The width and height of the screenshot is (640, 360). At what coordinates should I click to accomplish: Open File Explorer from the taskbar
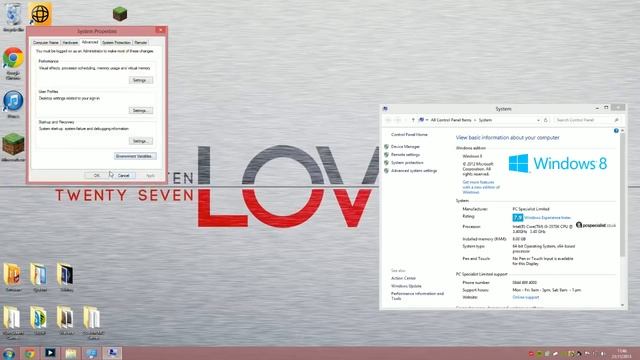tap(71, 353)
